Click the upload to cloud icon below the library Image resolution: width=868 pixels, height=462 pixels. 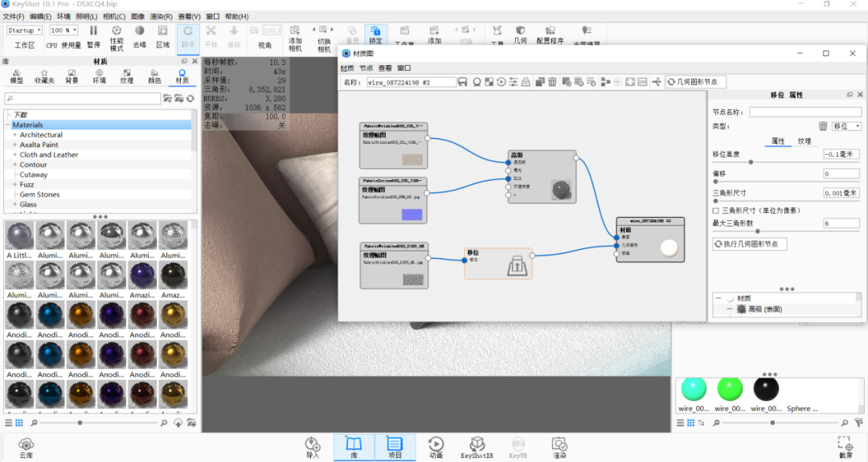tap(178, 423)
